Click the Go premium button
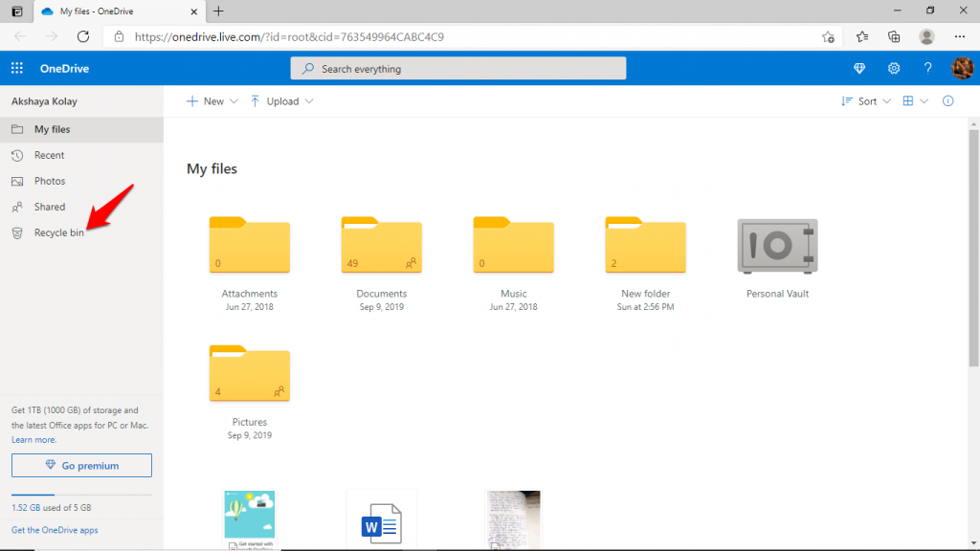This screenshot has height=551, width=980. (81, 465)
